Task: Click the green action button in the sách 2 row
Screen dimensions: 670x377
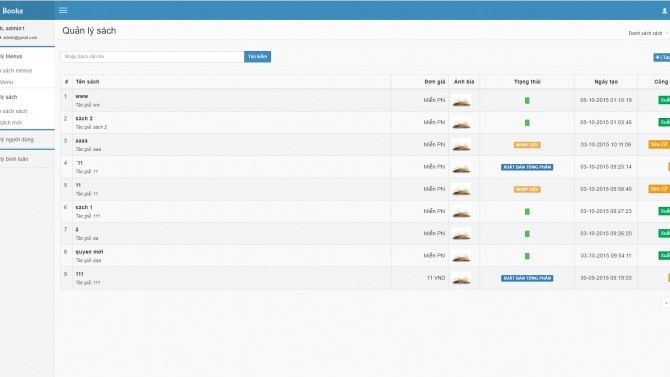Action: [664, 122]
